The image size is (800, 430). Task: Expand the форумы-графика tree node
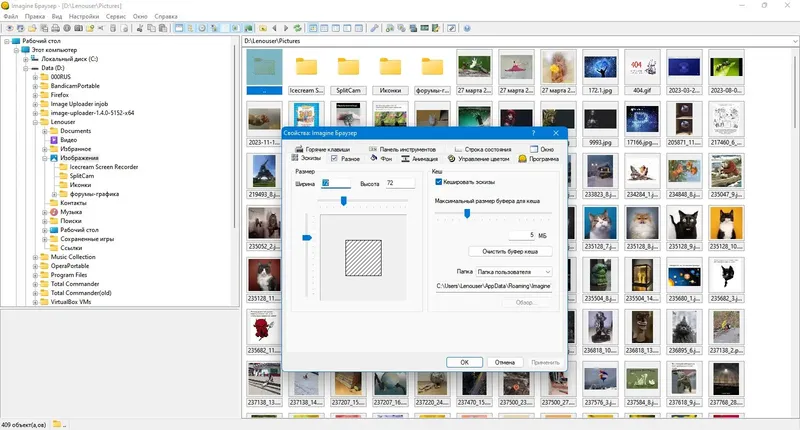pyautogui.click(x=54, y=194)
